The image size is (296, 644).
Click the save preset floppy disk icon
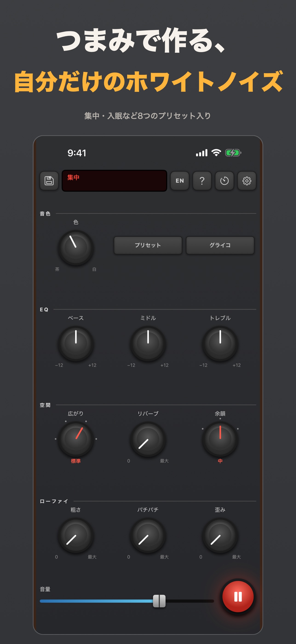pos(49,181)
